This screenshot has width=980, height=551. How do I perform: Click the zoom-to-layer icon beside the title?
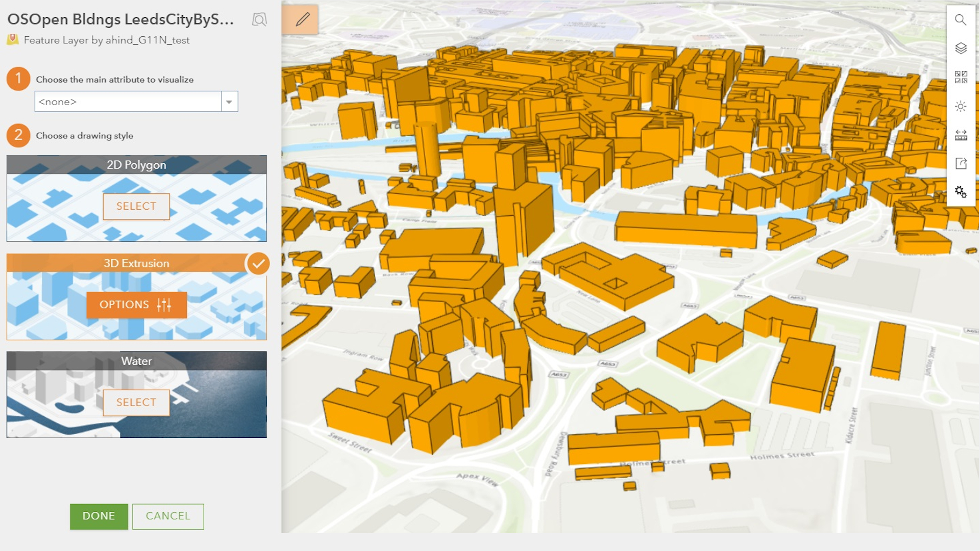(259, 20)
